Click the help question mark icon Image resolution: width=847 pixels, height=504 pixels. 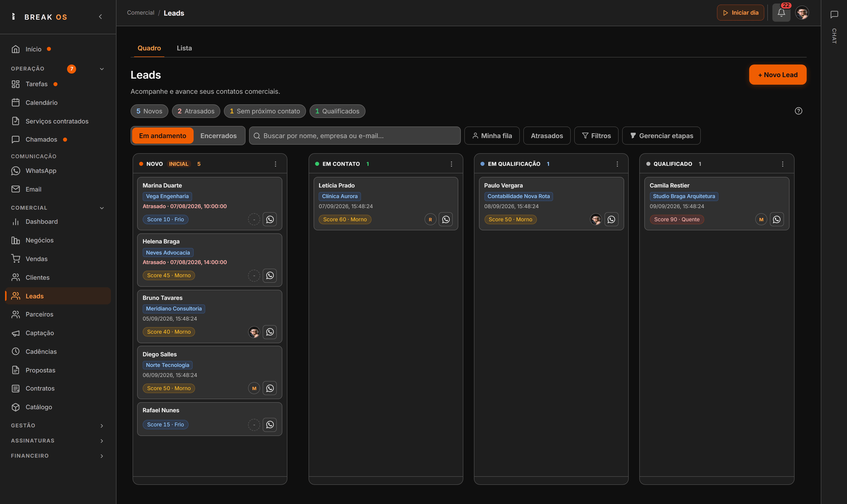[798, 111]
